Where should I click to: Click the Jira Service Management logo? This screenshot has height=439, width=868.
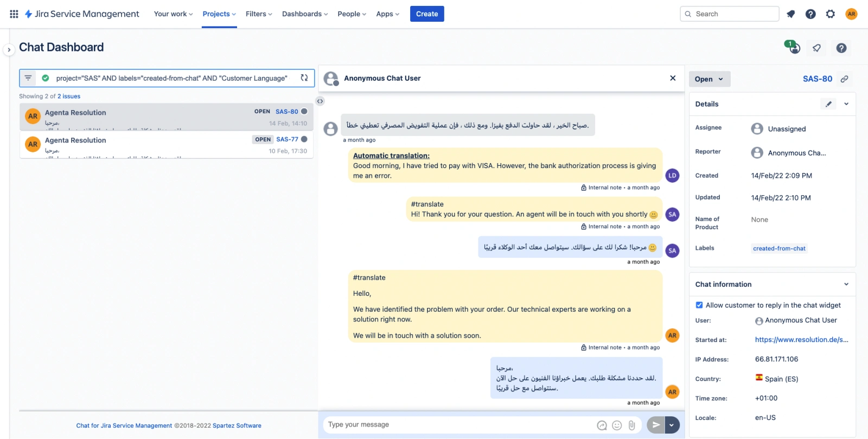(82, 14)
